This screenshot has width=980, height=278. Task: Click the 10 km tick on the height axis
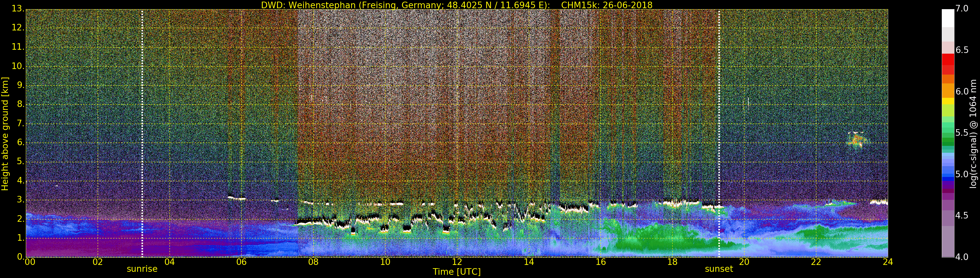pos(18,66)
